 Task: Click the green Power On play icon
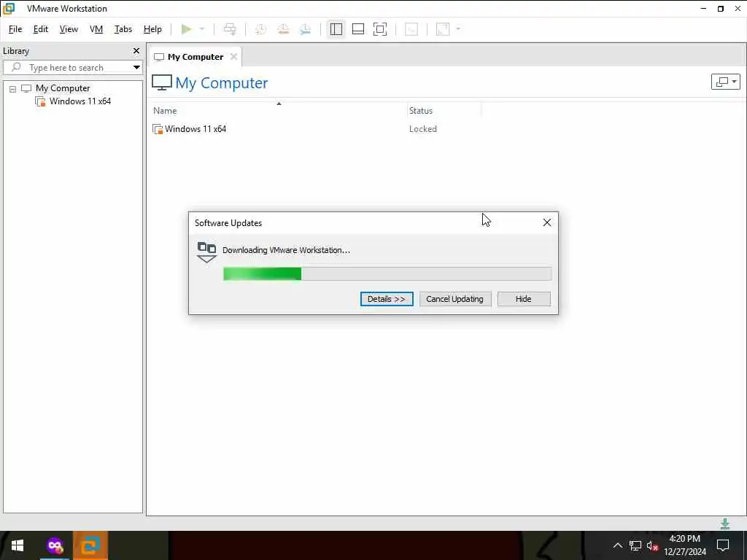[186, 29]
